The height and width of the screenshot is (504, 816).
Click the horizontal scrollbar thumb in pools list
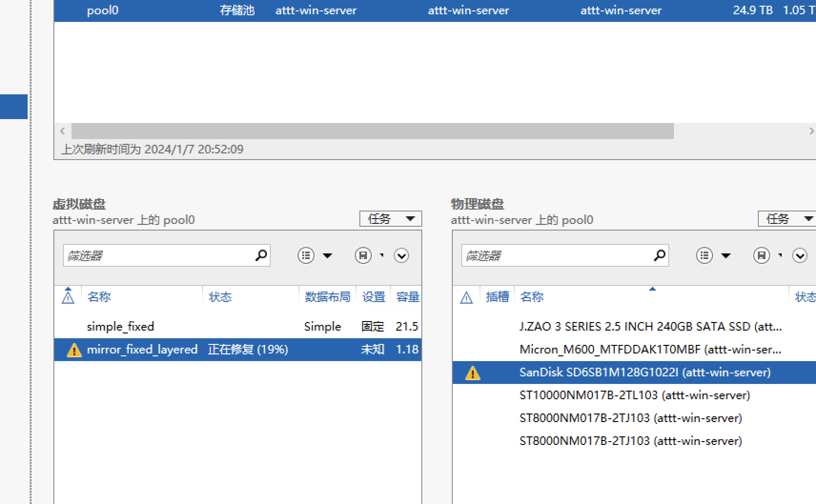point(373,131)
